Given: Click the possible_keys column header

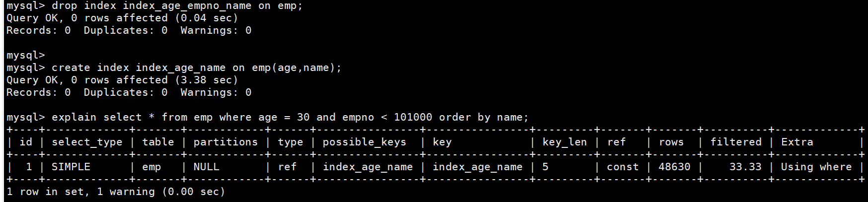Looking at the screenshot, I should (364, 142).
